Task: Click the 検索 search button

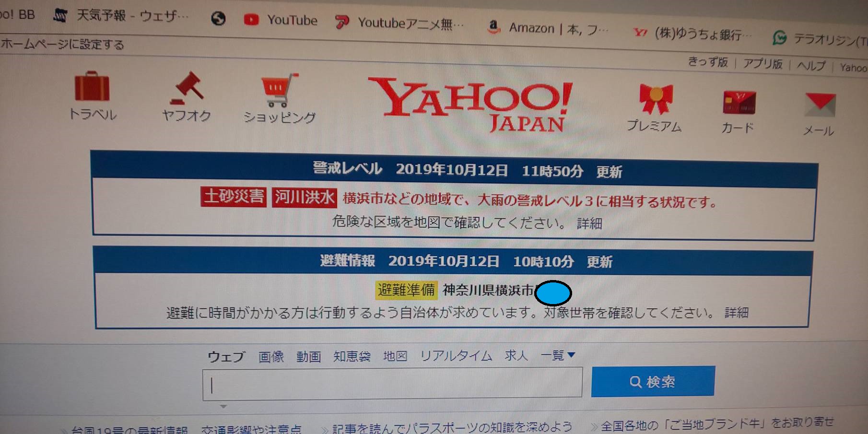Action: pyautogui.click(x=653, y=381)
